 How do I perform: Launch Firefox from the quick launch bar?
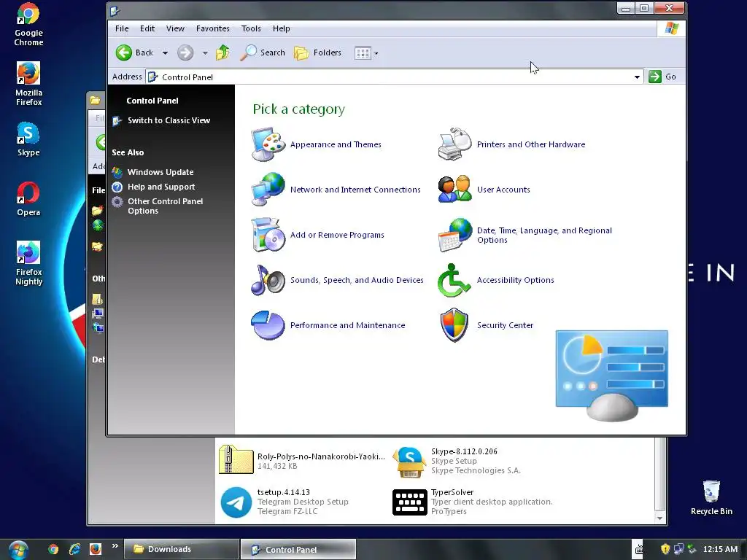[96, 549]
